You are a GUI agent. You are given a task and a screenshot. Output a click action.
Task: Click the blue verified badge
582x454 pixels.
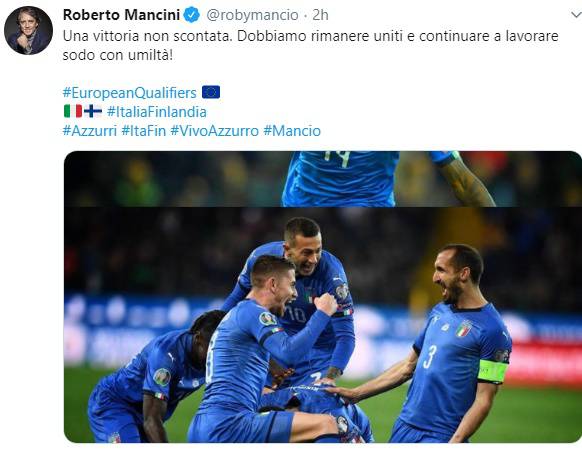(192, 15)
